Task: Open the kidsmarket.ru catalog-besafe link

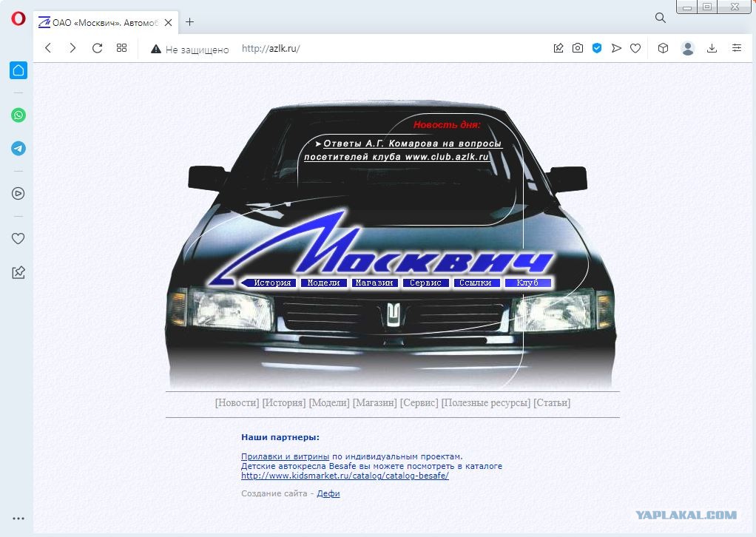Action: pyautogui.click(x=345, y=476)
